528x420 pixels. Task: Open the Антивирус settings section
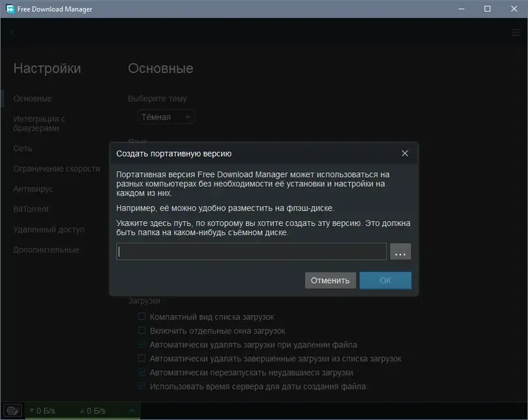(33, 189)
